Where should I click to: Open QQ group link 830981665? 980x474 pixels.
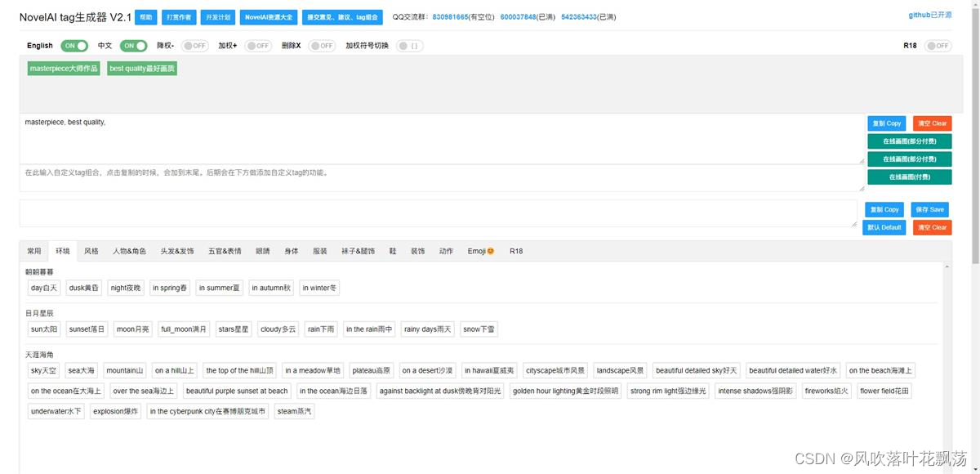point(451,16)
